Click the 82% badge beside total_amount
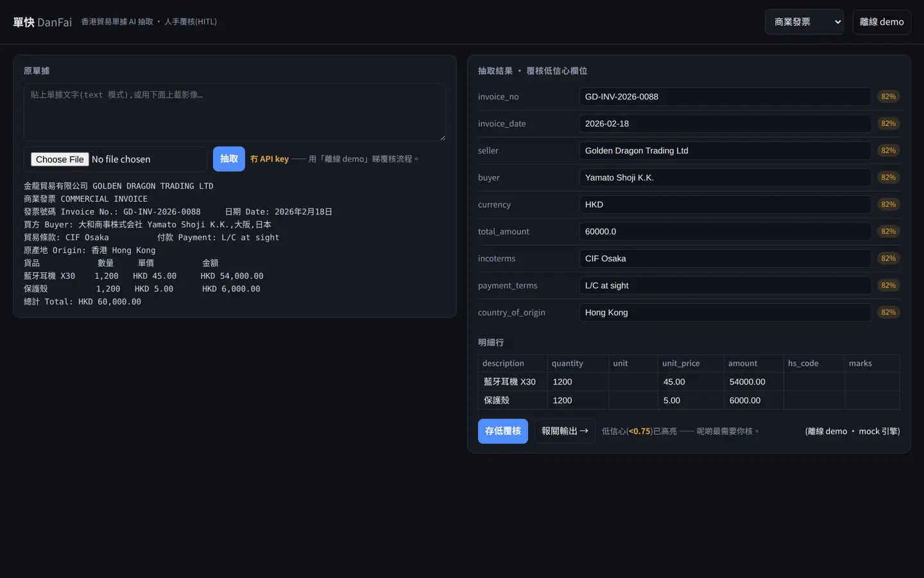 889,231
